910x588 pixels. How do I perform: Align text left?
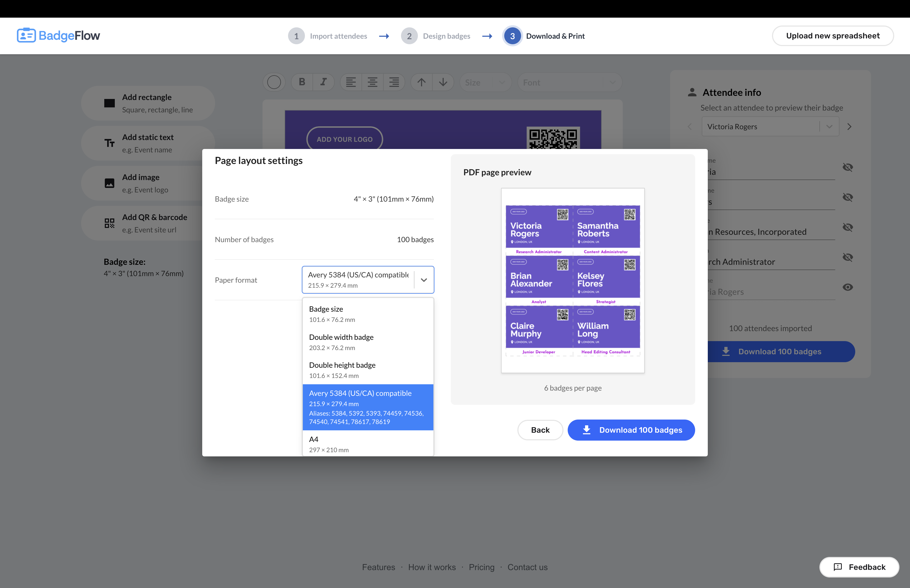click(351, 82)
